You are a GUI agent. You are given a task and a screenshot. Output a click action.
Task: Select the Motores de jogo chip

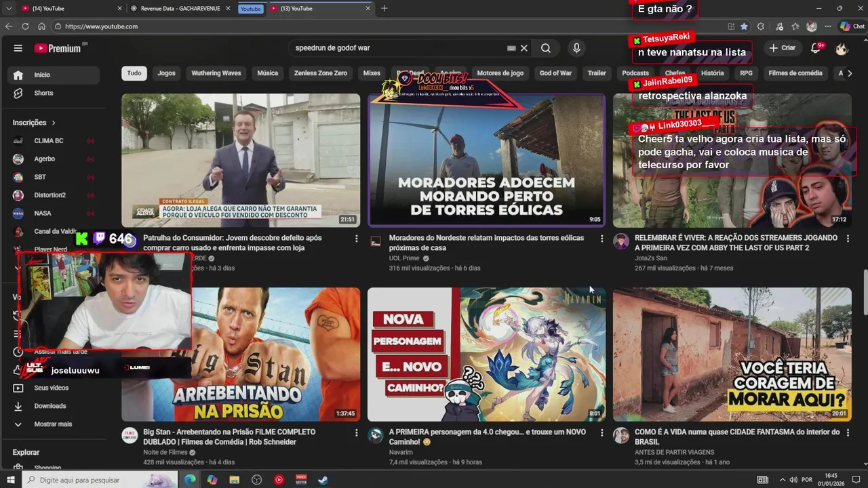[500, 73]
